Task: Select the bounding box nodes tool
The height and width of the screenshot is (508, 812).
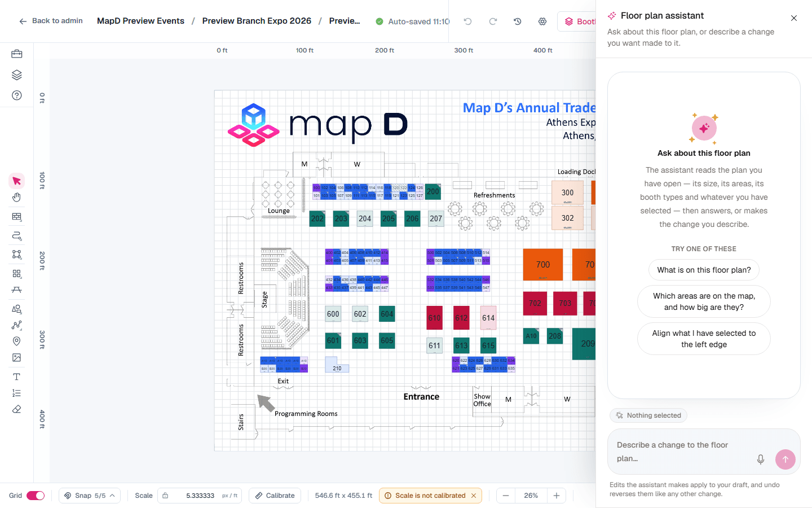Action: pos(16,255)
